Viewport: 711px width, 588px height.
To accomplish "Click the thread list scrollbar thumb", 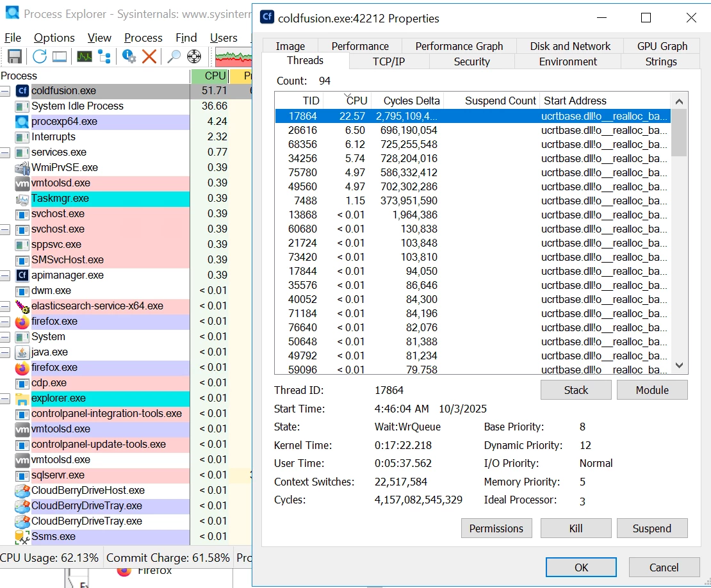I will coord(679,133).
